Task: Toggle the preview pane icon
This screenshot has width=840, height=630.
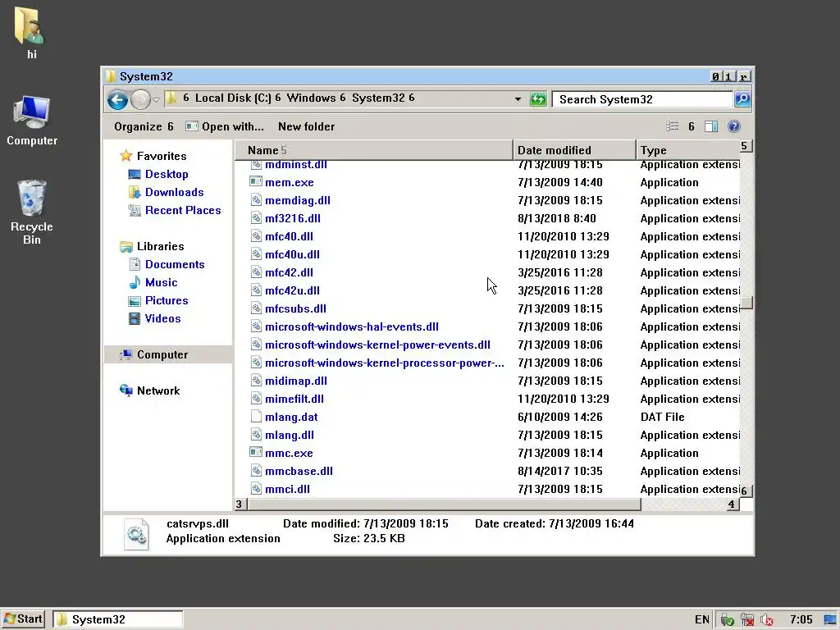Action: click(711, 126)
